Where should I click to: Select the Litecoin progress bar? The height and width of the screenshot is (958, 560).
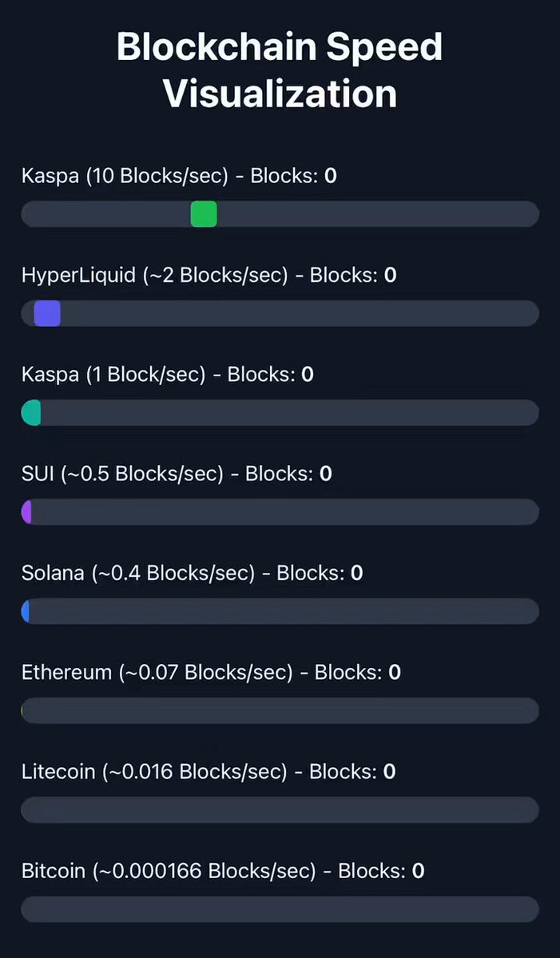coord(280,809)
